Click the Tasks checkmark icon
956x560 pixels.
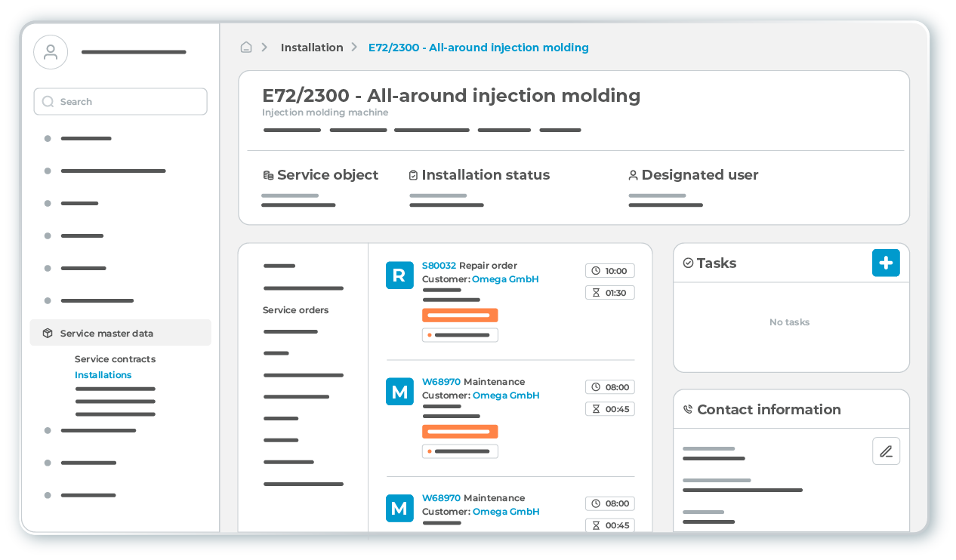click(x=688, y=263)
